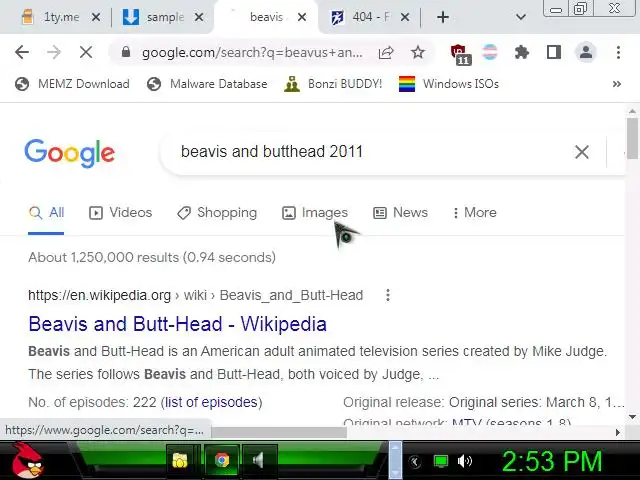Screen dimensions: 640x480
Task: Show hidden tray icons arrow
Action: 415,462
